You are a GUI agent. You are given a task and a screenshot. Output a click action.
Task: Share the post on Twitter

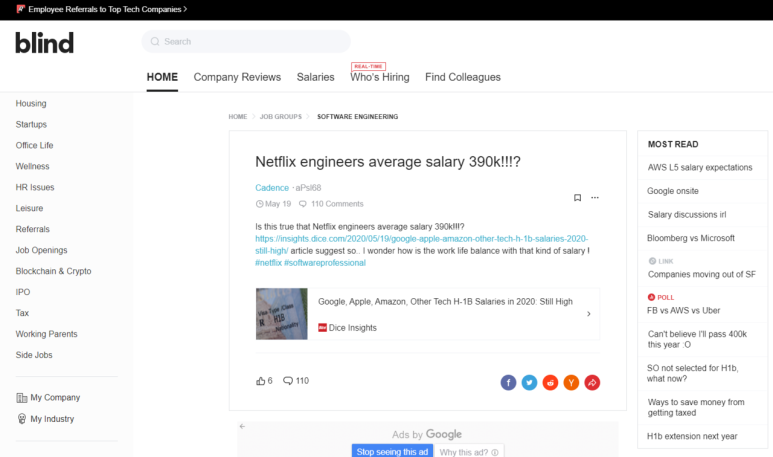(529, 383)
